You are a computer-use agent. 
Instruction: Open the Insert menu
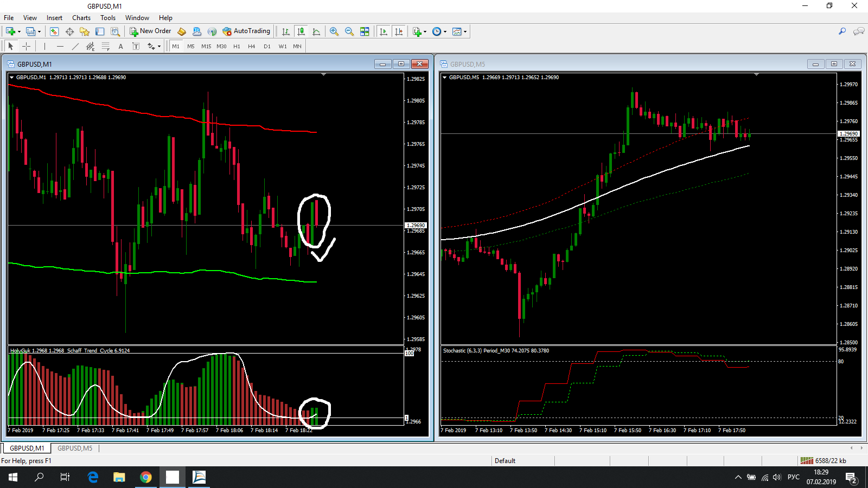pyautogui.click(x=54, y=18)
